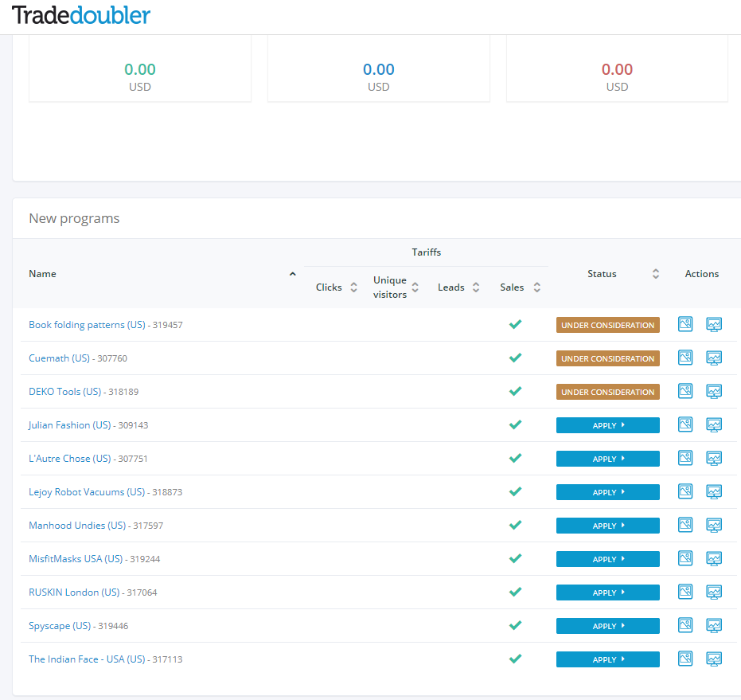Click the blue 0.00 USD value

click(379, 69)
